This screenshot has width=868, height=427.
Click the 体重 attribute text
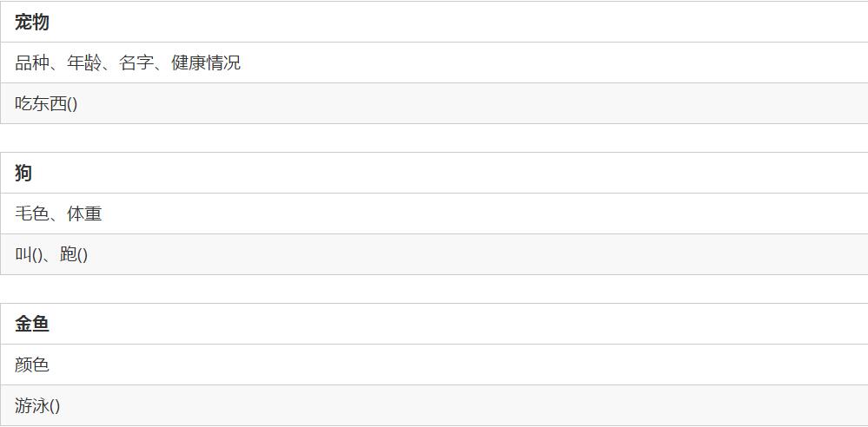click(84, 214)
